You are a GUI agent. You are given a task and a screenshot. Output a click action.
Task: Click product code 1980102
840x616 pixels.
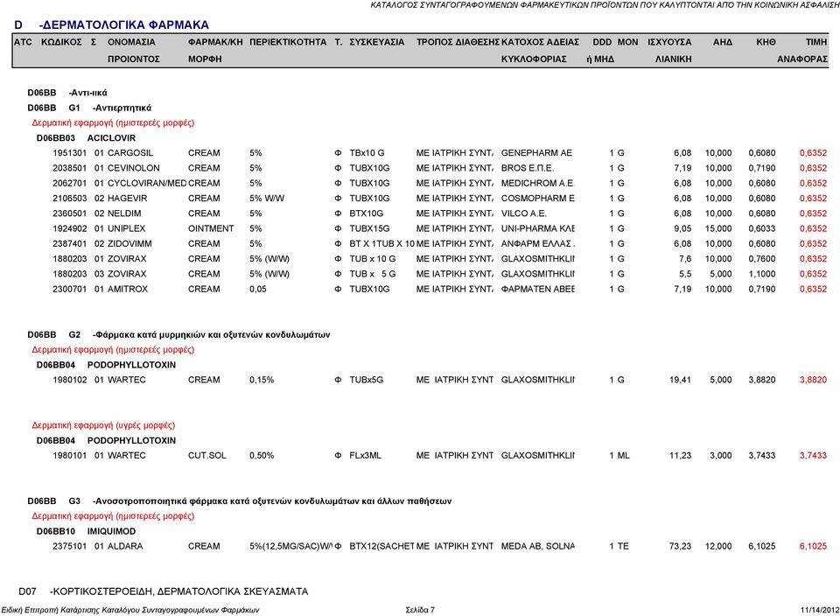[70, 380]
